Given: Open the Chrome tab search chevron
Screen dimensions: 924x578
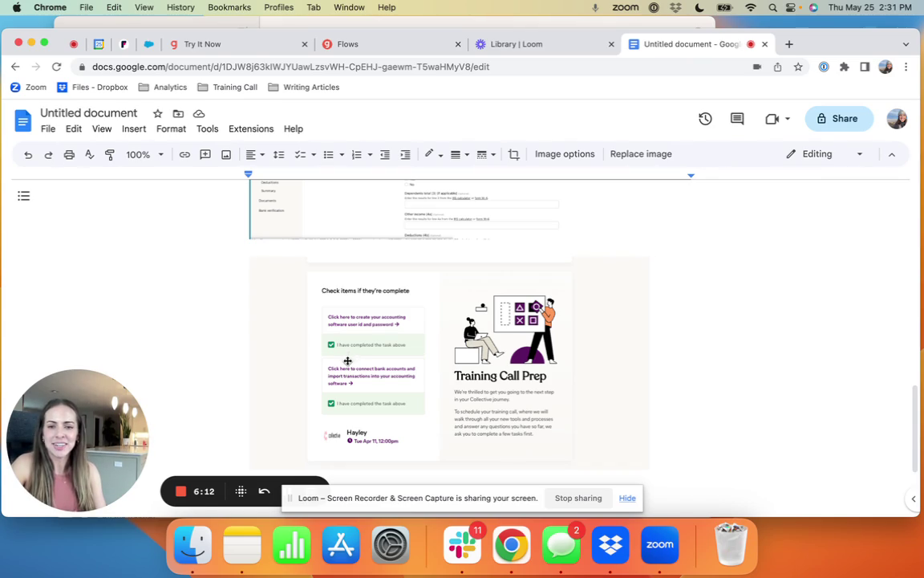Looking at the screenshot, I should tap(906, 44).
